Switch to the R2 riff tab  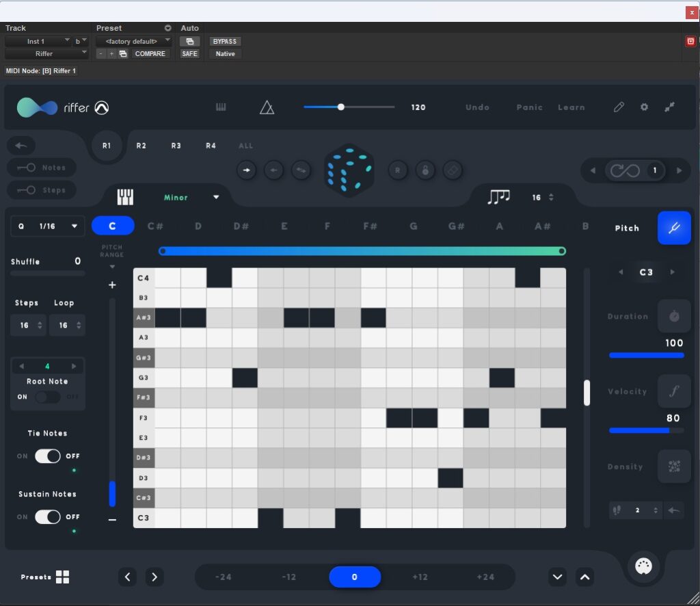click(141, 146)
